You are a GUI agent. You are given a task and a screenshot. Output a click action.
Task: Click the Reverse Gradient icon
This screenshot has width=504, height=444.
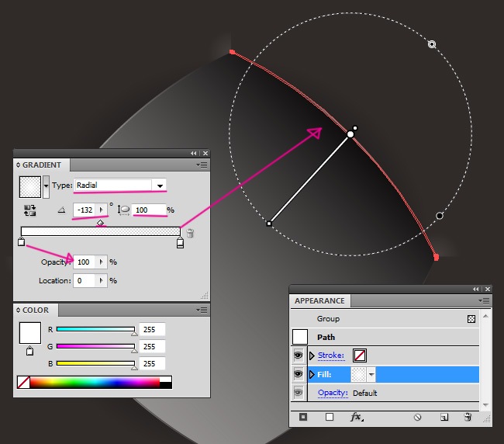[30, 210]
